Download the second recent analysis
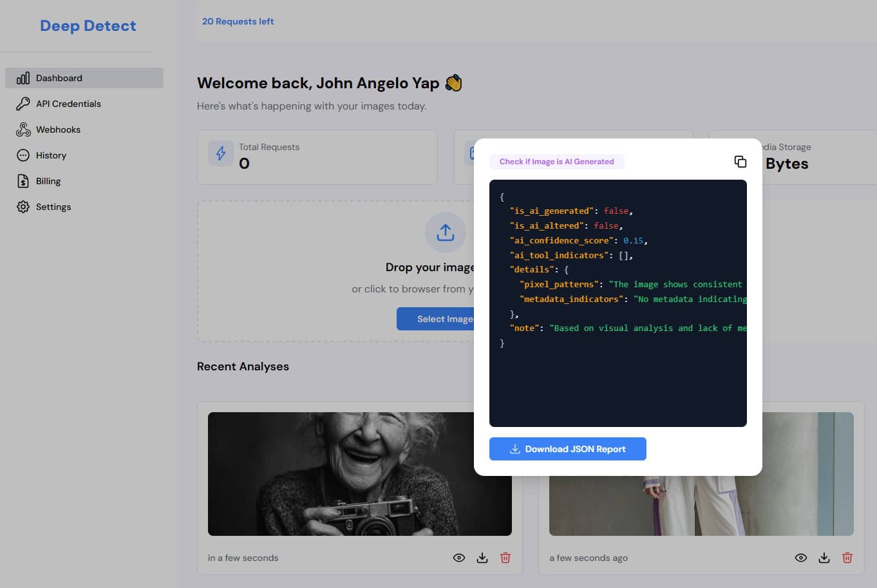877x588 pixels. pyautogui.click(x=824, y=558)
